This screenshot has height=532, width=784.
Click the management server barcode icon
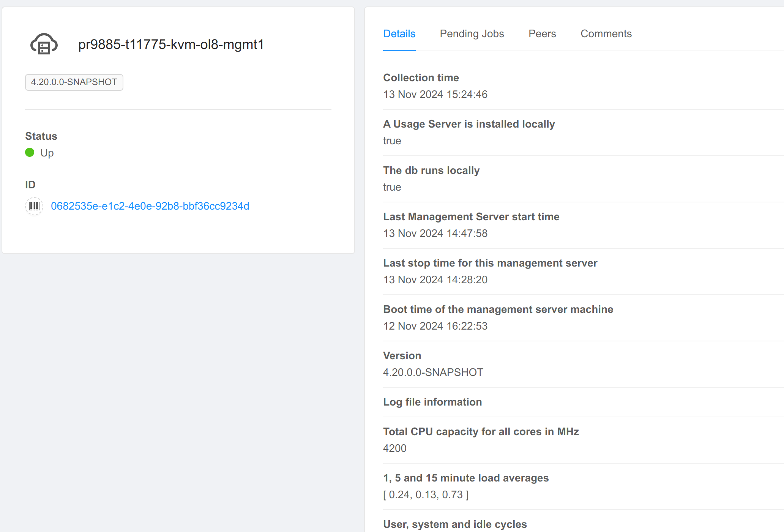pos(33,206)
